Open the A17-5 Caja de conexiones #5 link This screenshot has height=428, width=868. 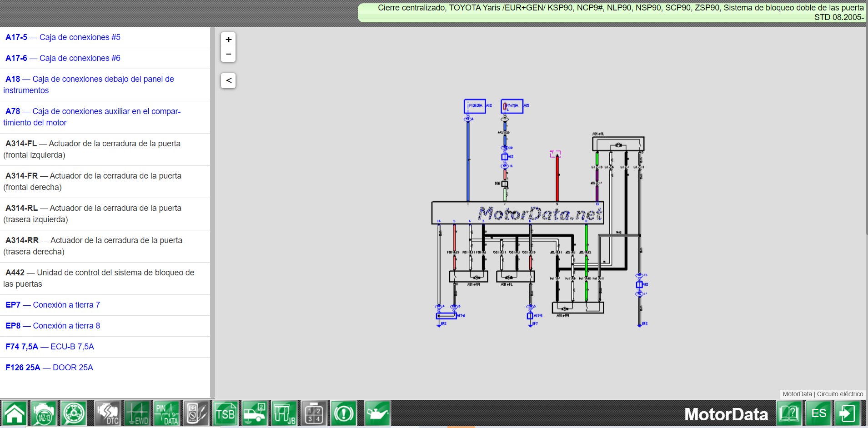[x=63, y=37]
